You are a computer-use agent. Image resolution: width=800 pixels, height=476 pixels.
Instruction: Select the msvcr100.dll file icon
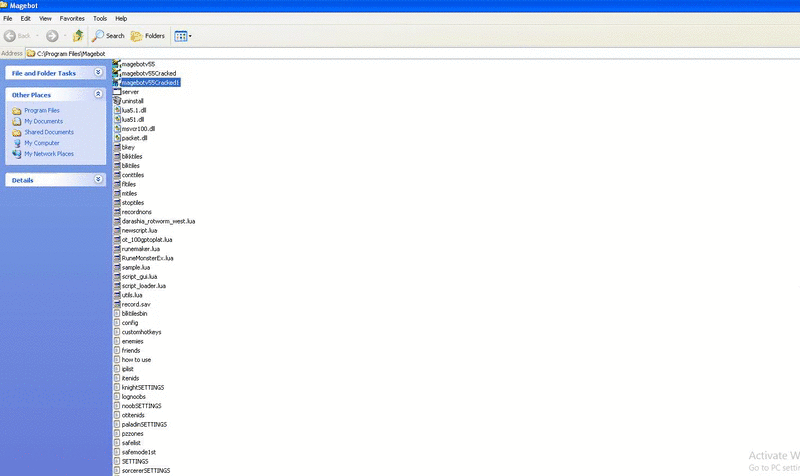pyautogui.click(x=117, y=129)
